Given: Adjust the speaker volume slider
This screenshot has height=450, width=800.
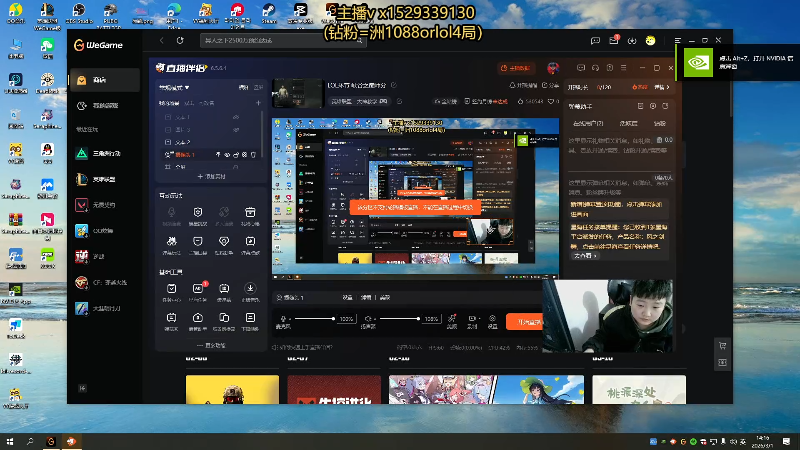Looking at the screenshot, I should 399,319.
